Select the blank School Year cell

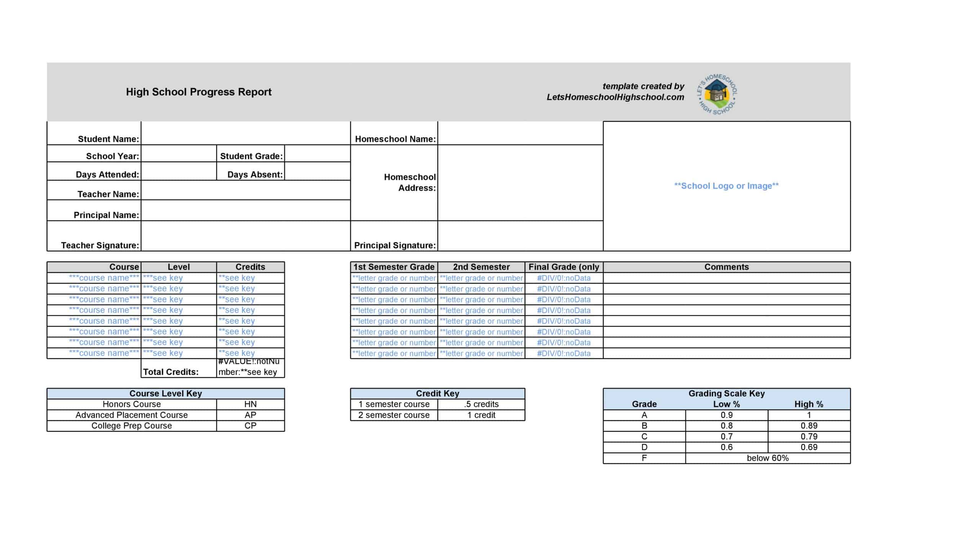(179, 153)
